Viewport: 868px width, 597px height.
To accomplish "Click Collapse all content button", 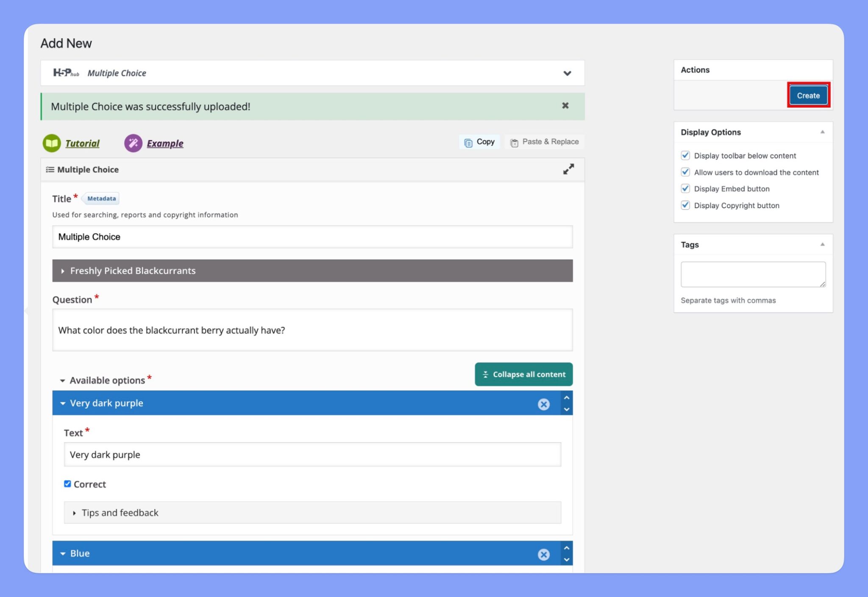I will coord(523,374).
